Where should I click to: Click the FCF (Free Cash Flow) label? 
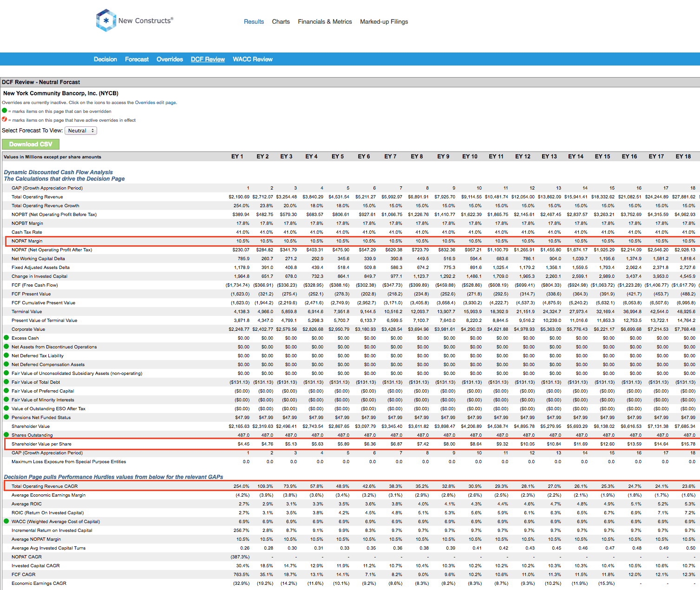[35, 285]
